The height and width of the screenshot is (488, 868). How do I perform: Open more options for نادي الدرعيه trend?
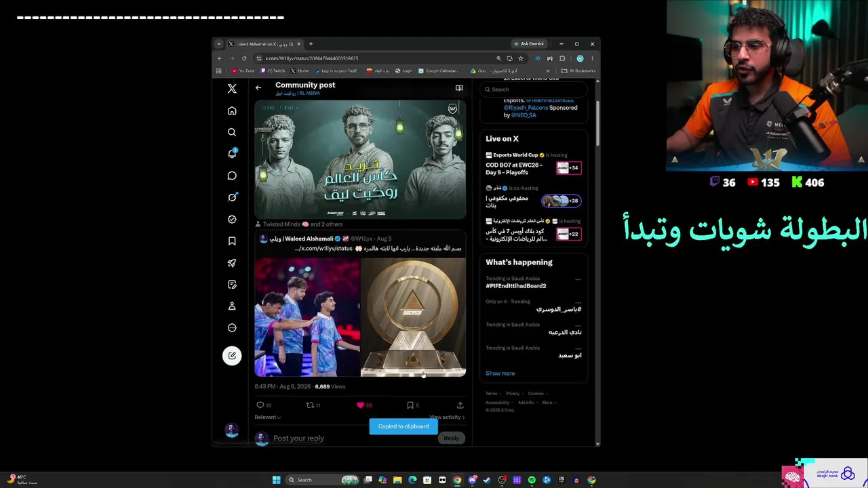578,325
